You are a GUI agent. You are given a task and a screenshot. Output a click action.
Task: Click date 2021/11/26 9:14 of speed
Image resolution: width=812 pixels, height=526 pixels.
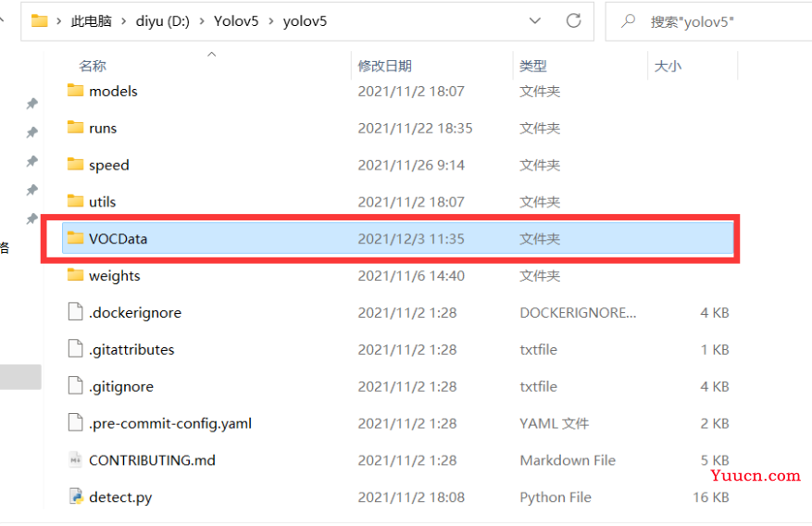click(411, 165)
